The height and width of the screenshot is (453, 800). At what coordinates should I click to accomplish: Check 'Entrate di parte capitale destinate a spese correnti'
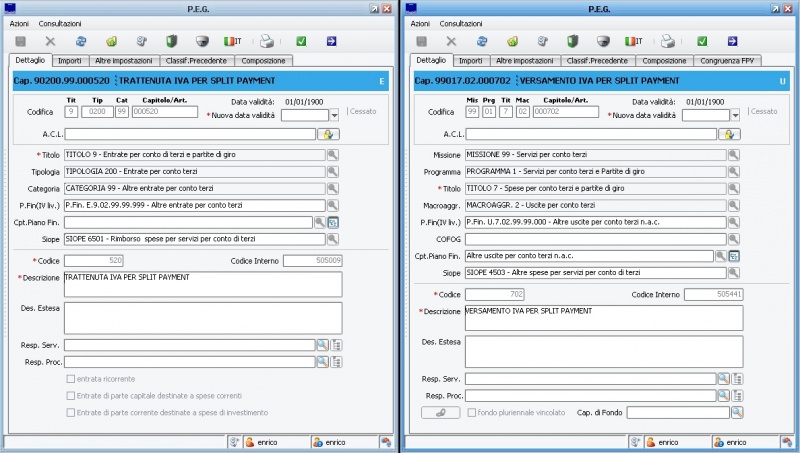coord(70,396)
